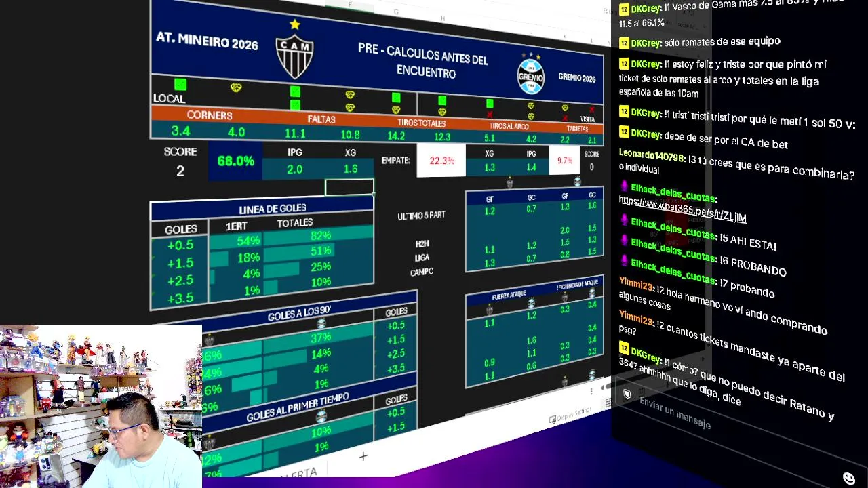Click the purple badge beside "!5 AHI ESTA!"
The height and width of the screenshot is (488, 868).
click(624, 220)
